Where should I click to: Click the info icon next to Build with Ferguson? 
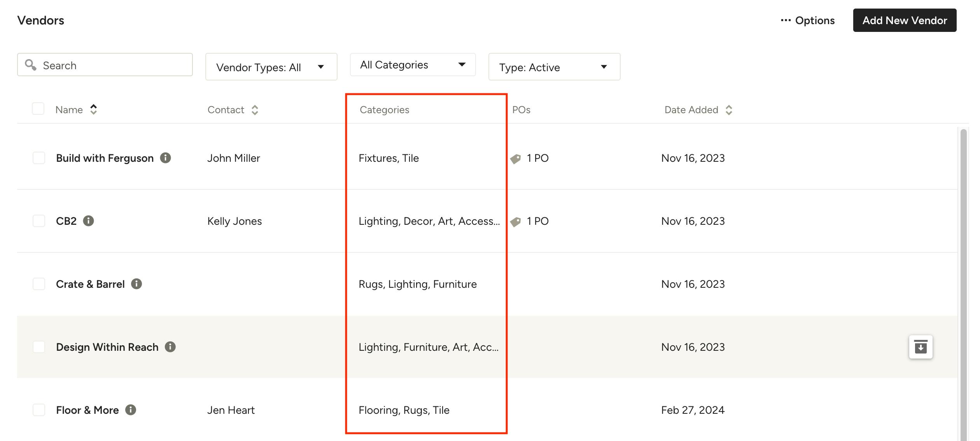point(165,158)
